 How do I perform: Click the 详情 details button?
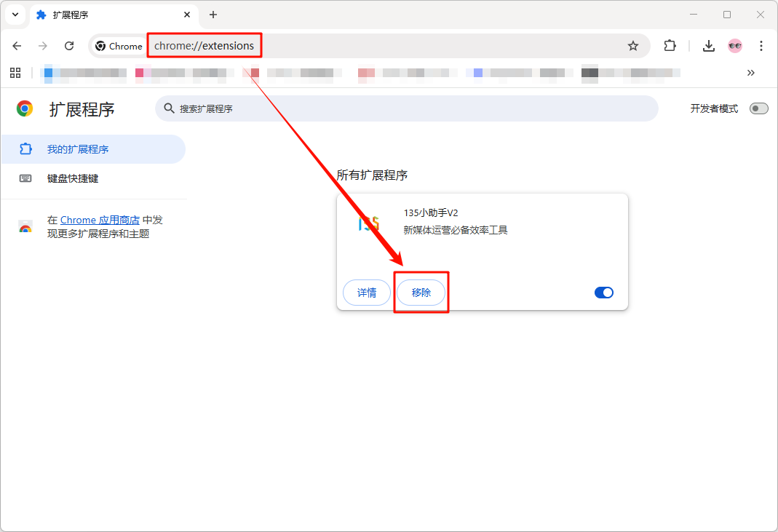click(367, 293)
